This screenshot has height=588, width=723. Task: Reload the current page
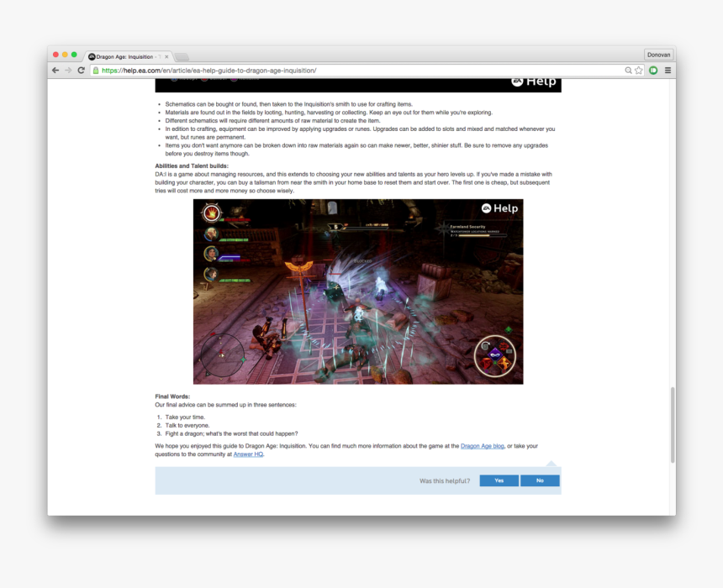pos(82,70)
